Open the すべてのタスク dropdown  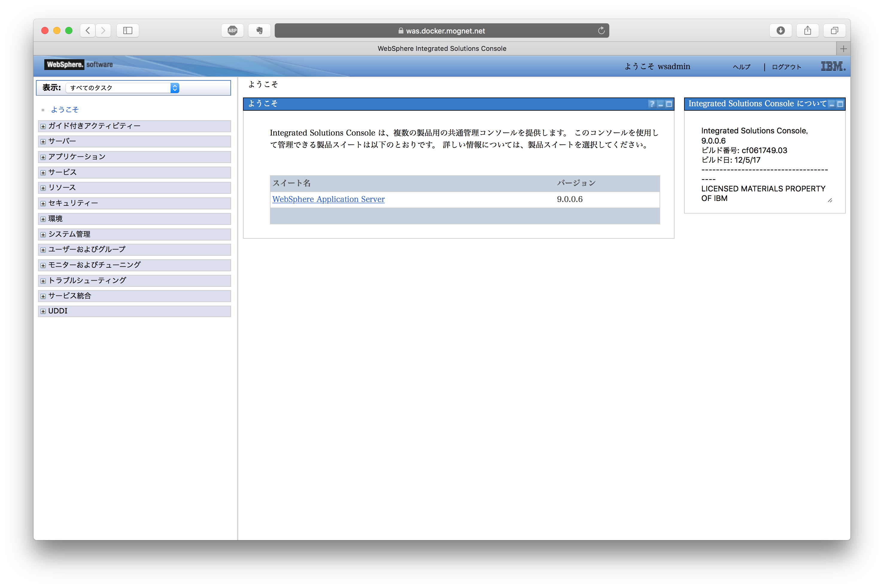pyautogui.click(x=174, y=88)
